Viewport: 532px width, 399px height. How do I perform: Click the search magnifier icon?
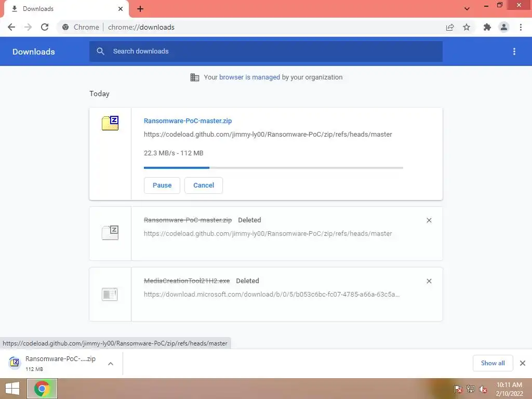coord(100,51)
